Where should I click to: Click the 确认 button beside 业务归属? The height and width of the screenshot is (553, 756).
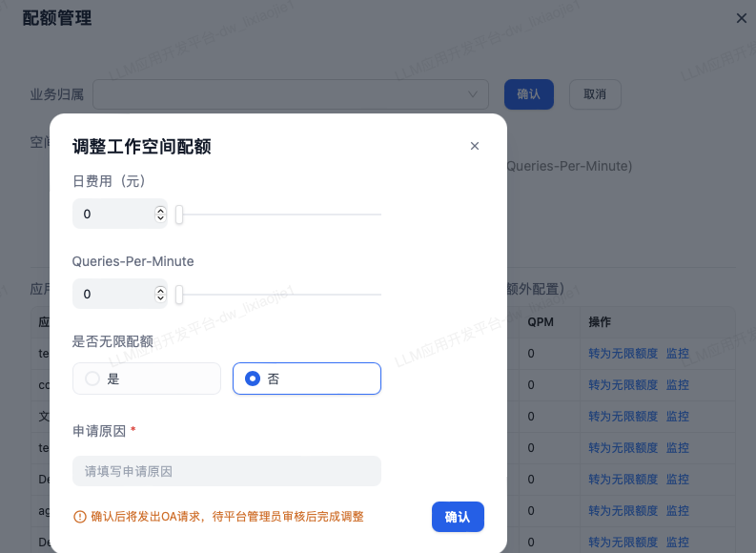[528, 94]
